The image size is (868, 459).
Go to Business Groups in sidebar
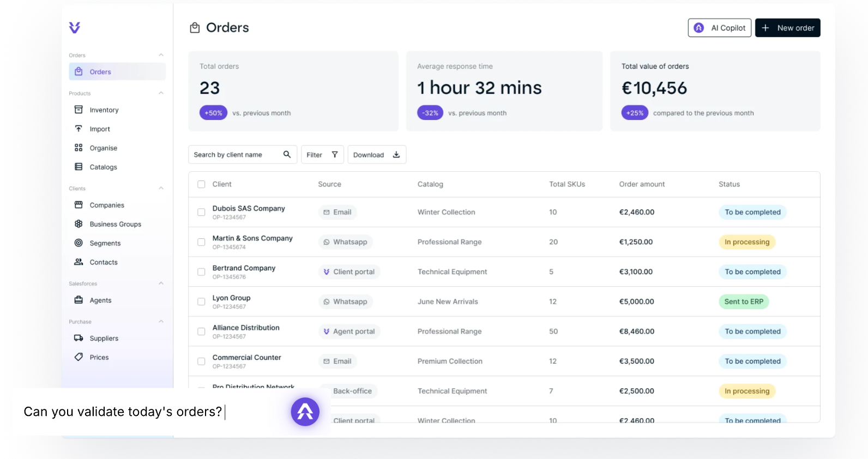pyautogui.click(x=115, y=224)
